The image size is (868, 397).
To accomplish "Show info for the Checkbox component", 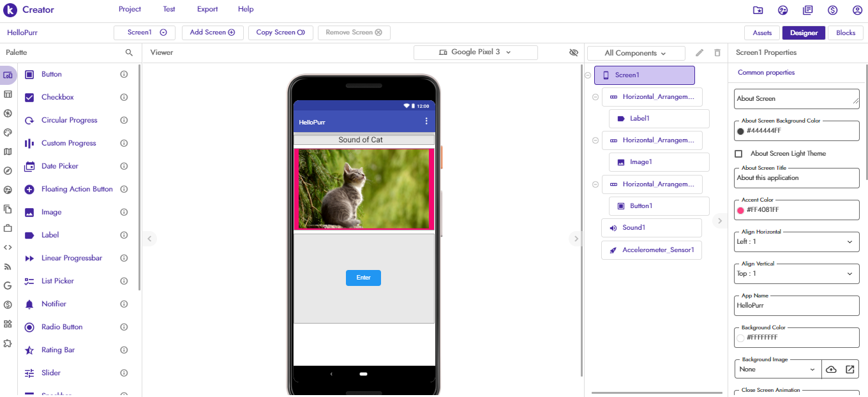I will 124,97.
